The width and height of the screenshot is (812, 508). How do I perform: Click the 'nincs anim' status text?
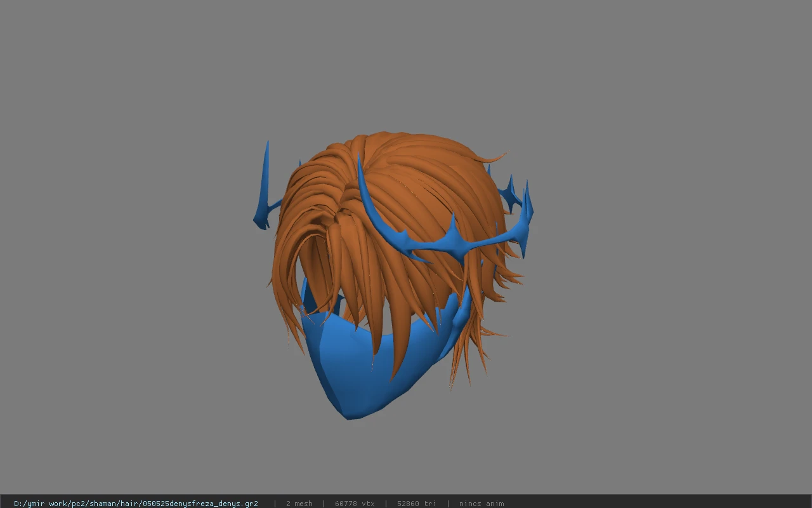(481, 504)
